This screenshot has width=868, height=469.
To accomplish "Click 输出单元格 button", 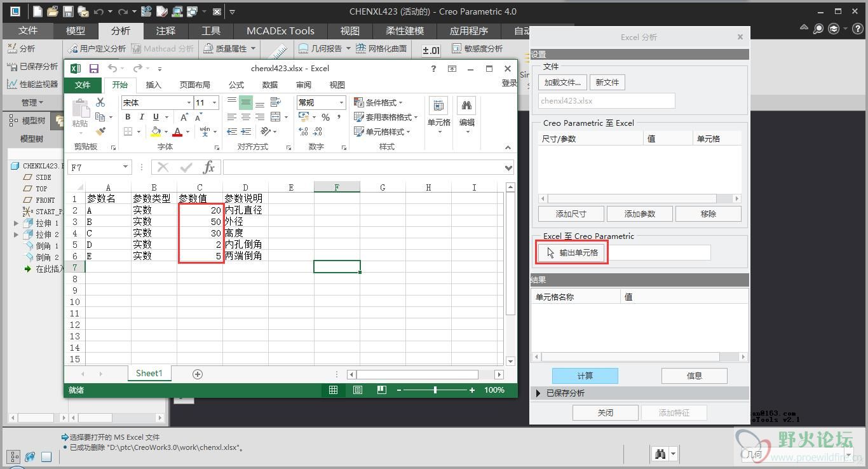I will click(572, 253).
